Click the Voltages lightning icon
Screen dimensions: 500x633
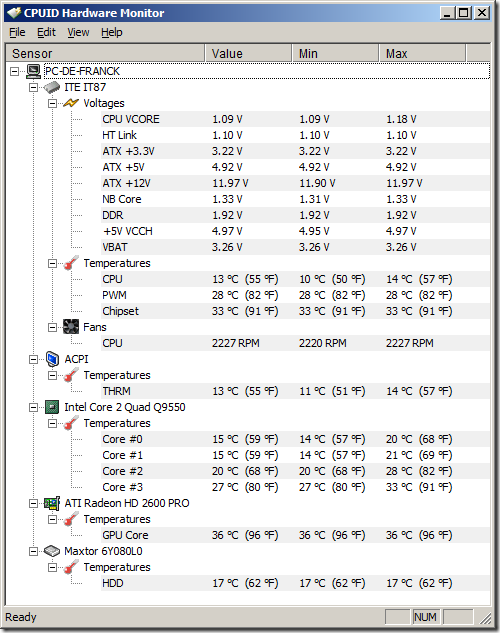point(71,103)
